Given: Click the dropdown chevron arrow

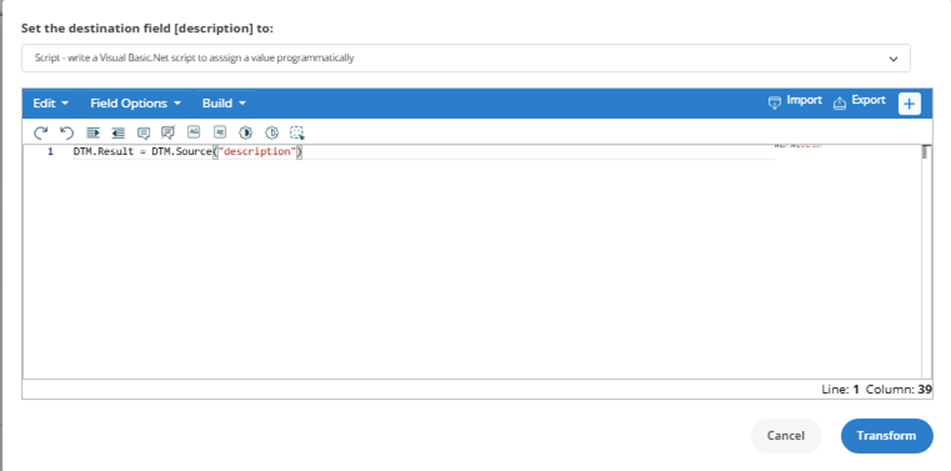Looking at the screenshot, I should coord(893,59).
